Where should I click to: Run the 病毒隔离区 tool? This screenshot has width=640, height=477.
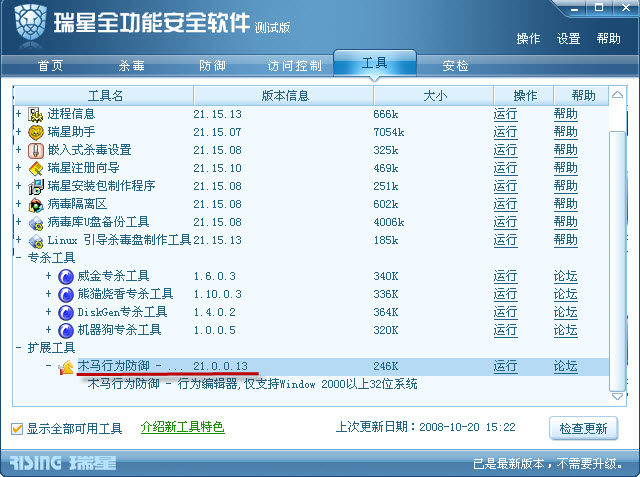[505, 204]
